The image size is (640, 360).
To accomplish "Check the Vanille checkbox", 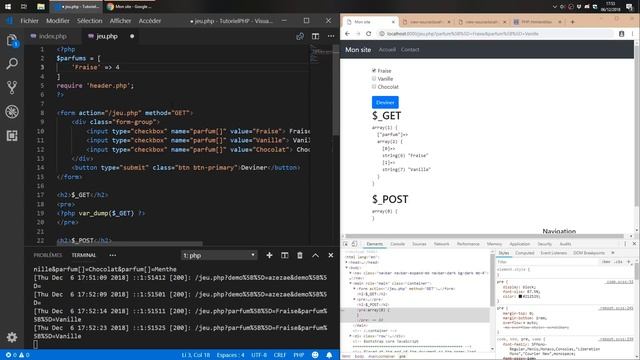I will pos(374,78).
